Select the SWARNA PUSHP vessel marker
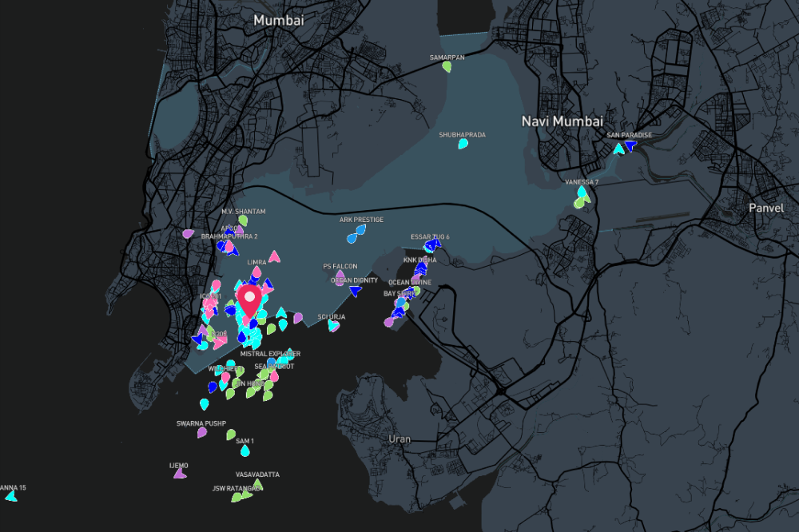The width and height of the screenshot is (799, 532). coord(202,432)
